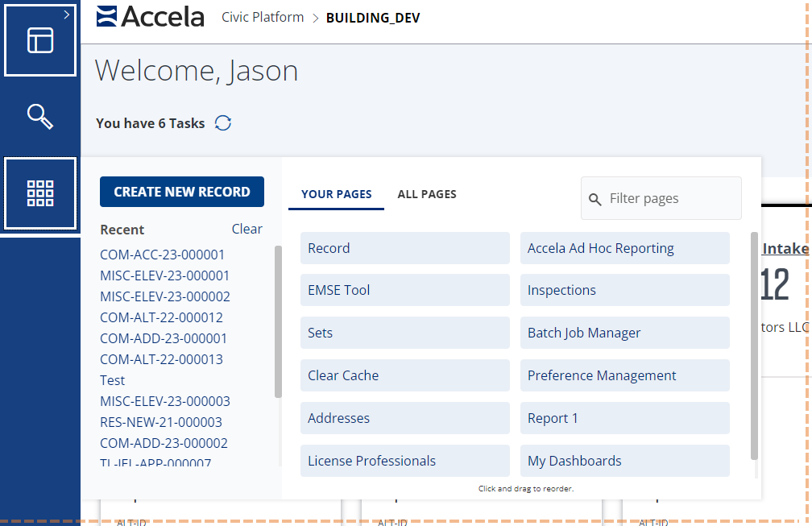Refresh tasks with the circular arrows icon
812x526 pixels.
[x=223, y=123]
